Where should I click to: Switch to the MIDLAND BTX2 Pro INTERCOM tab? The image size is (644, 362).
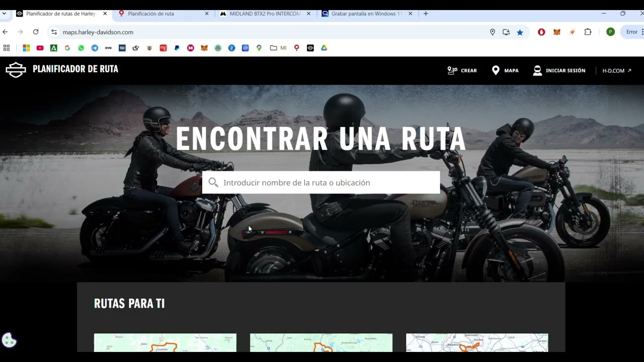click(265, 14)
